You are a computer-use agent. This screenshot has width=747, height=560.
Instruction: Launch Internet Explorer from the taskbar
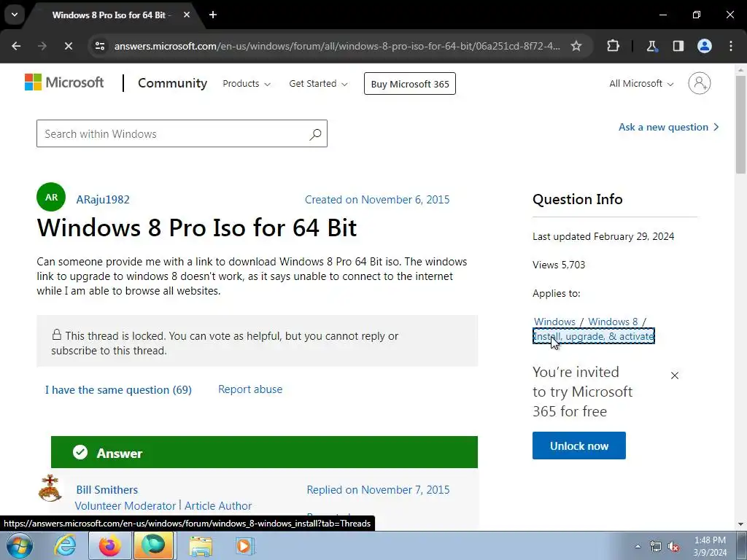(65, 545)
